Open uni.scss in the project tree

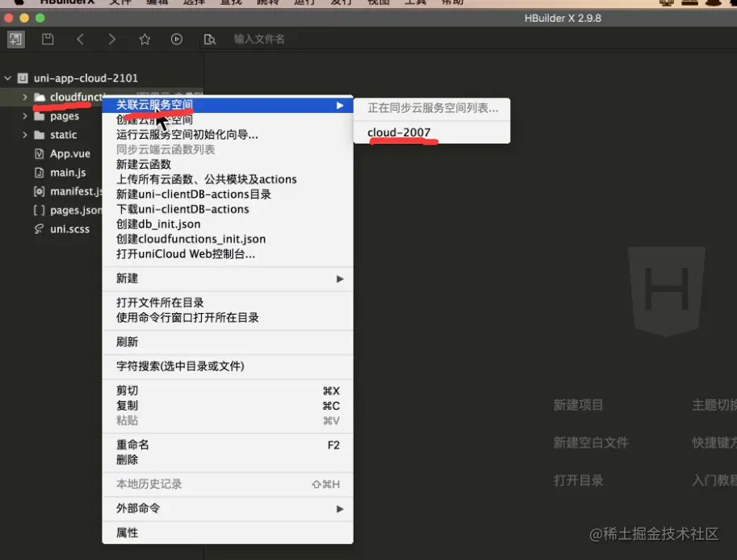point(69,229)
